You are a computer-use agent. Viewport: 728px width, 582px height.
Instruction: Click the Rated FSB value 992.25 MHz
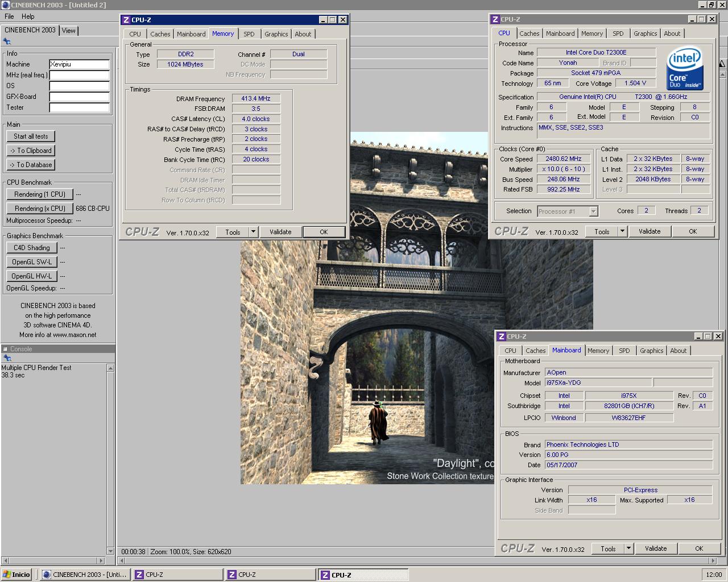point(564,189)
